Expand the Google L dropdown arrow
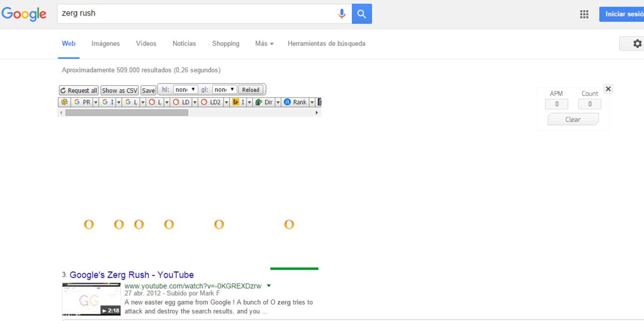644x321 pixels. (143, 102)
